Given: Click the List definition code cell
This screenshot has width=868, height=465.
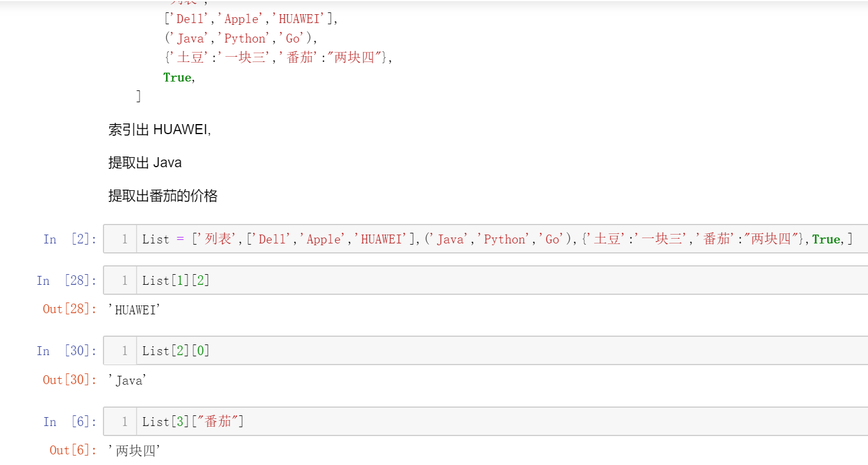Looking at the screenshot, I should coord(497,239).
